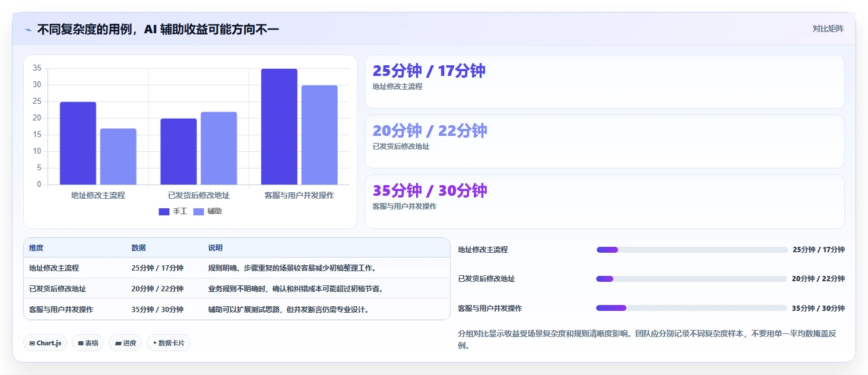Click the 客服与用户并发操作 label under the chart axis
Viewport: 868px width, 375px height.
pyautogui.click(x=299, y=195)
